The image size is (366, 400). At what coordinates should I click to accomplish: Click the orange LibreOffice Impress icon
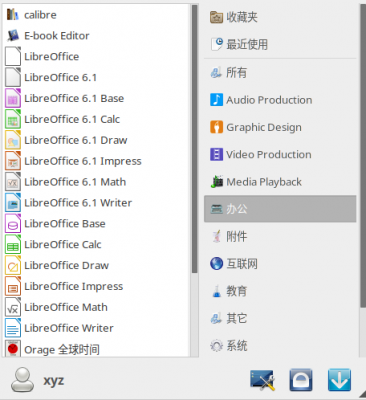click(13, 286)
